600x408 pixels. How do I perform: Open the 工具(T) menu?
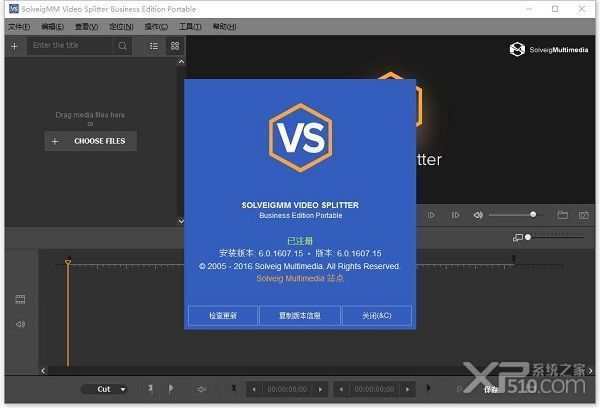[190, 27]
